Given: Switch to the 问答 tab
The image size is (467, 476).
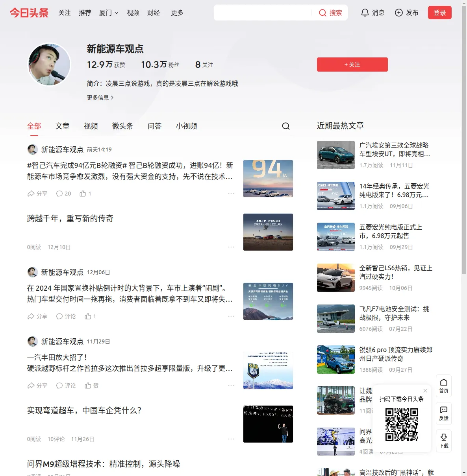Looking at the screenshot, I should [155, 126].
